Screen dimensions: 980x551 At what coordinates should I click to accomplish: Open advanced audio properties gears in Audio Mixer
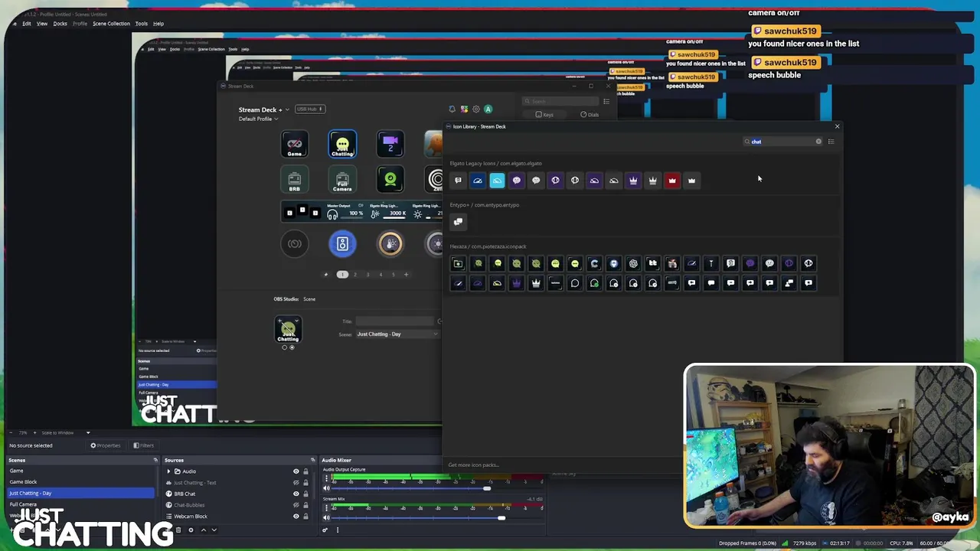click(325, 530)
